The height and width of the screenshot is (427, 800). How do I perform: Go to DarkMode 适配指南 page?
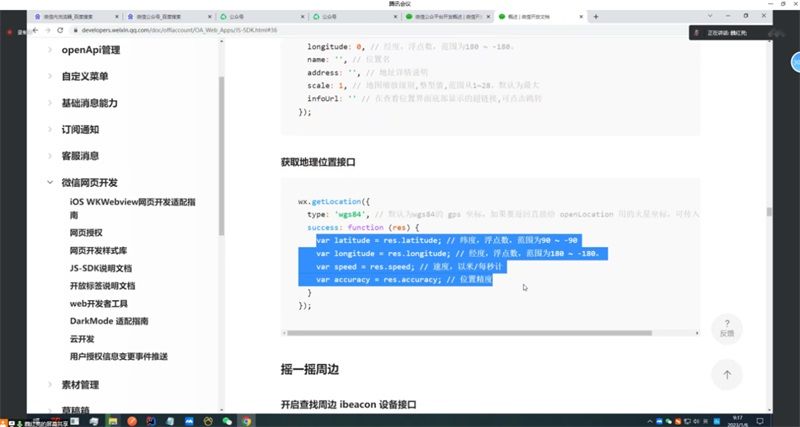[109, 321]
